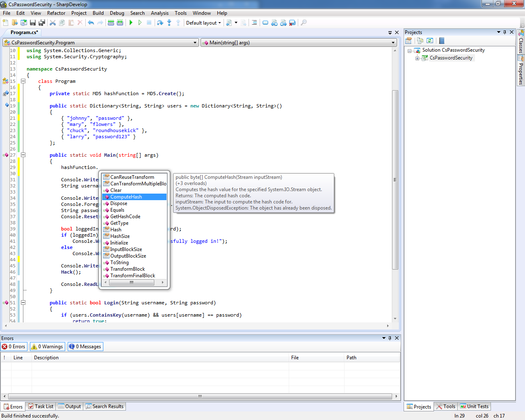525x420 pixels.
Task: Clear all bookmarks with the red-cross bookmark icon
Action: [x=292, y=23]
